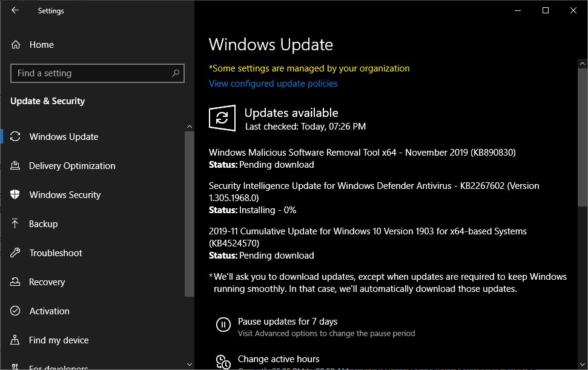Click the Update & Security heading
588x370 pixels.
tap(48, 101)
